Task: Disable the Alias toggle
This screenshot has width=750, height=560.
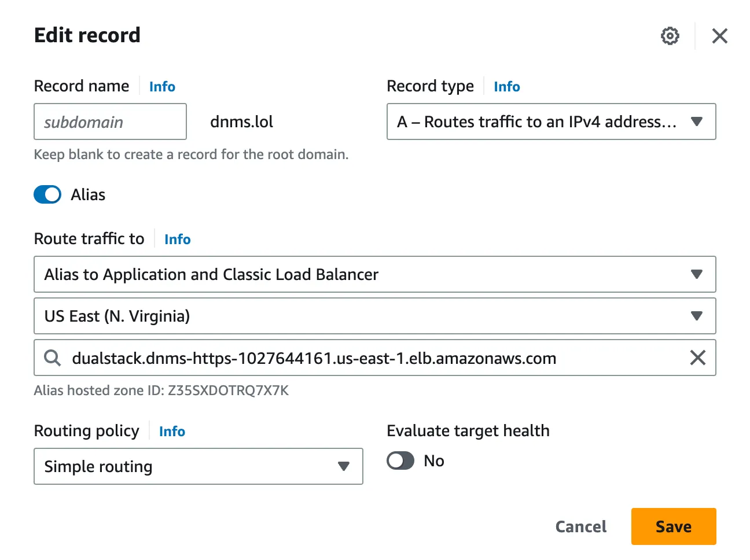Action: [x=47, y=194]
